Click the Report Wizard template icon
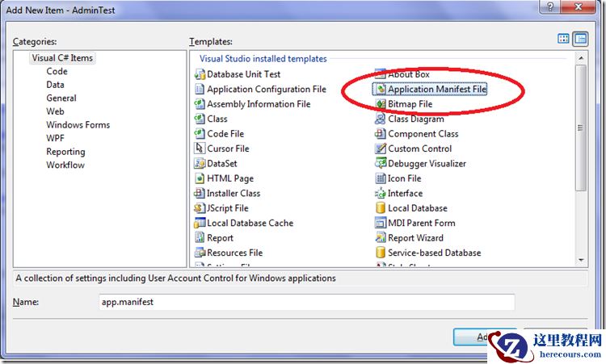 381,238
